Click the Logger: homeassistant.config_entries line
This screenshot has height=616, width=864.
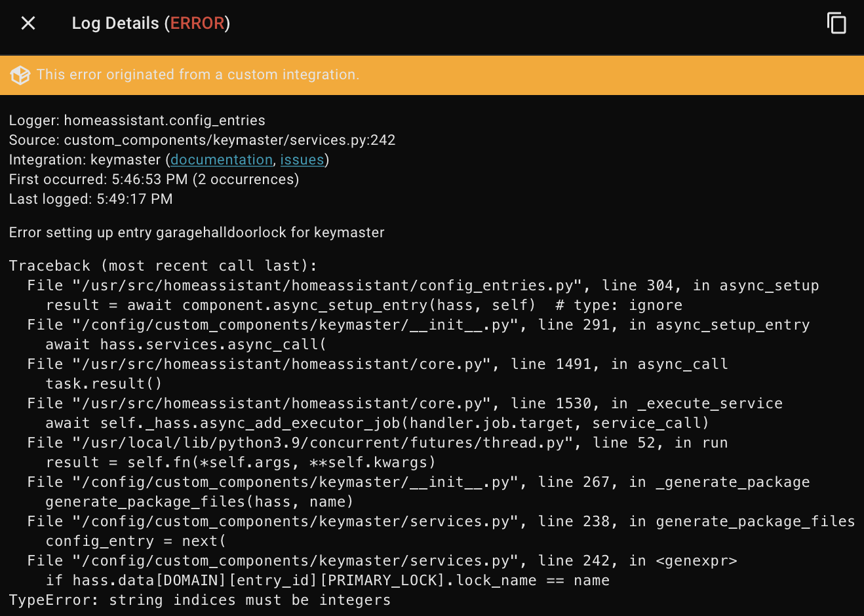tap(136, 120)
